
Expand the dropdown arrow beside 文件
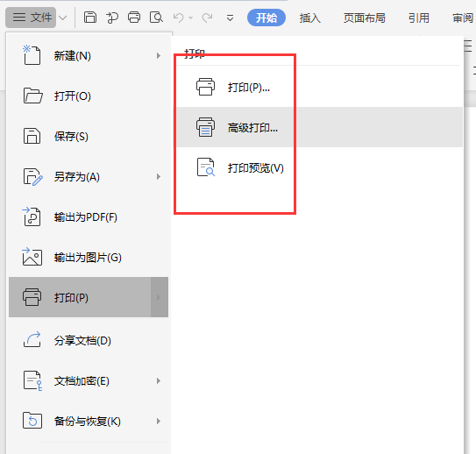(x=63, y=18)
